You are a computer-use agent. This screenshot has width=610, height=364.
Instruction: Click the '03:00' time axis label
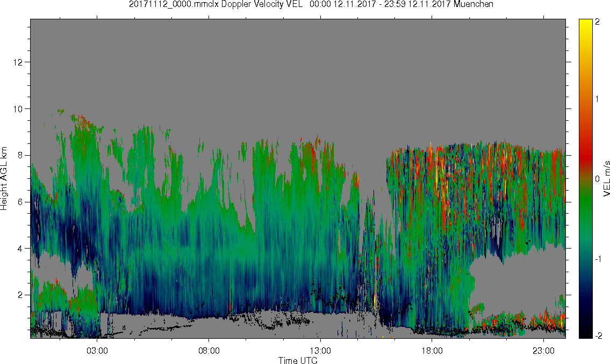(x=97, y=351)
